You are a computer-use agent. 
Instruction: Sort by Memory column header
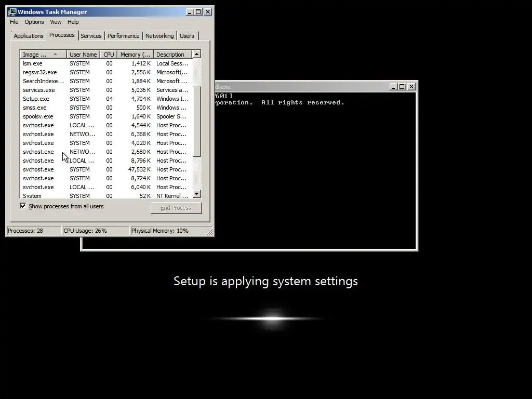click(136, 54)
